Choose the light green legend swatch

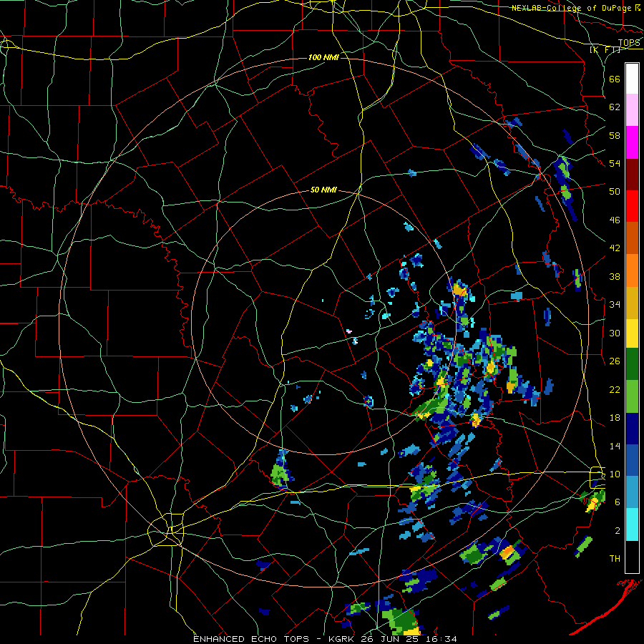coord(632,396)
